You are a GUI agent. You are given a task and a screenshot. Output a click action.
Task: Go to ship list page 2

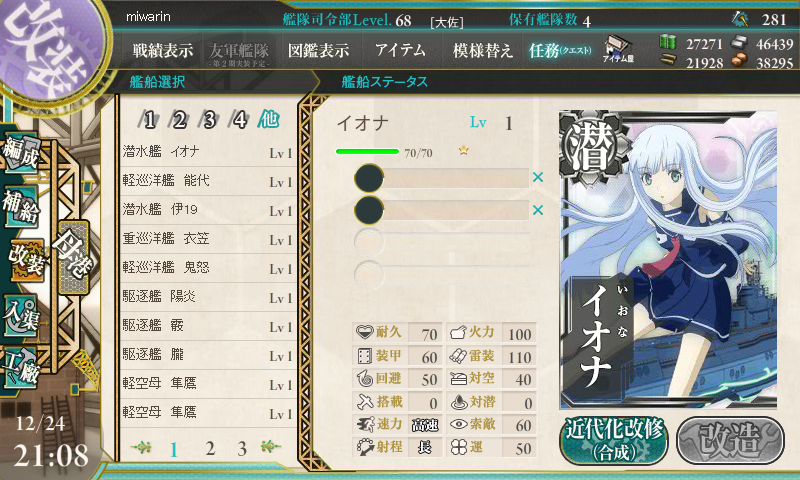tap(210, 448)
